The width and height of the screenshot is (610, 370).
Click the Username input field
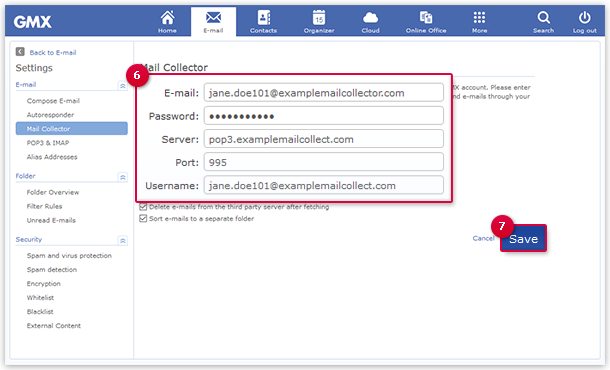tap(324, 185)
